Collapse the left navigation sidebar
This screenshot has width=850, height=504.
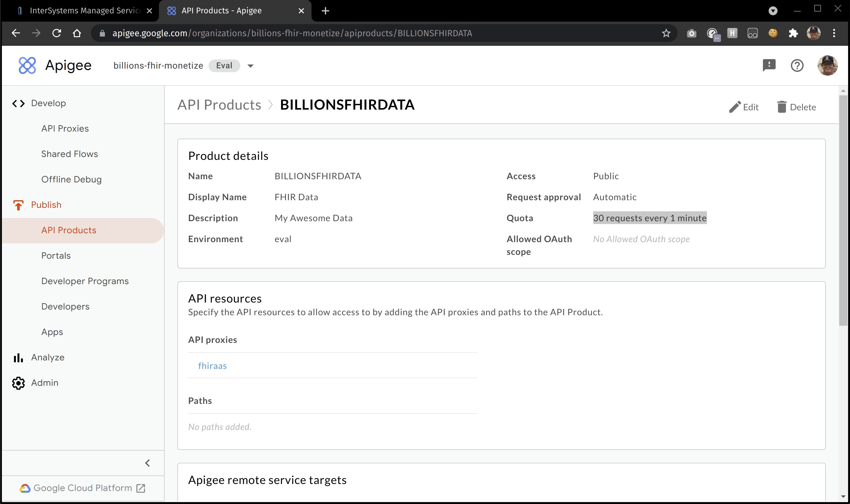[147, 463]
